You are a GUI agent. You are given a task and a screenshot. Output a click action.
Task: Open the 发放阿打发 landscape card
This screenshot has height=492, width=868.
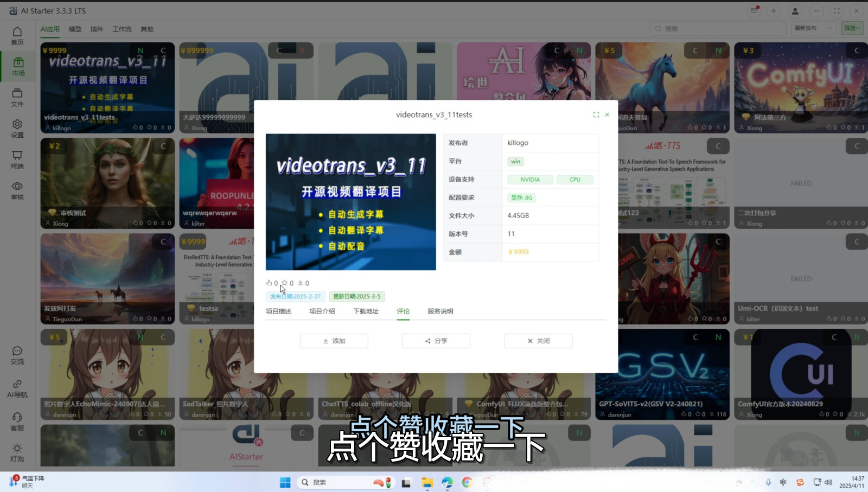(107, 279)
